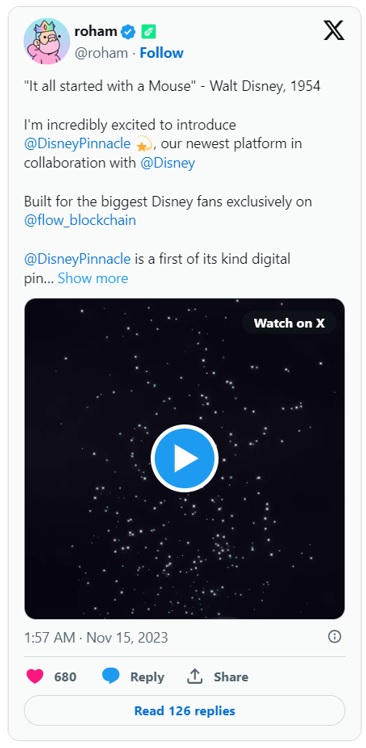Screen dimensions: 366x748
Task: Click the green affiliate badge icon
Action: pos(148,32)
